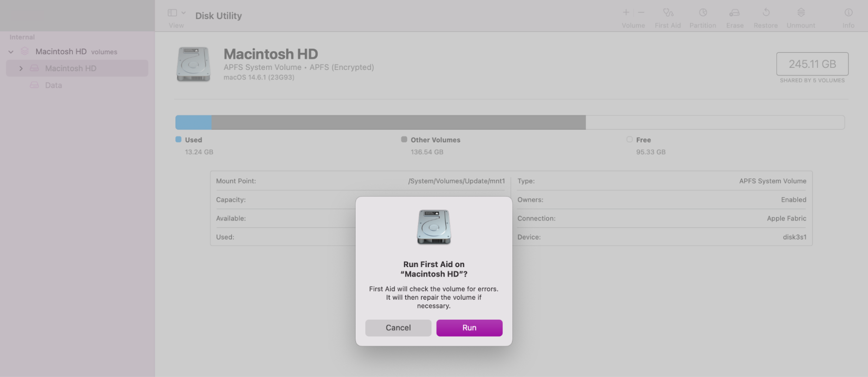Click the volumes container stack icon
The width and height of the screenshot is (868, 377).
coord(25,51)
